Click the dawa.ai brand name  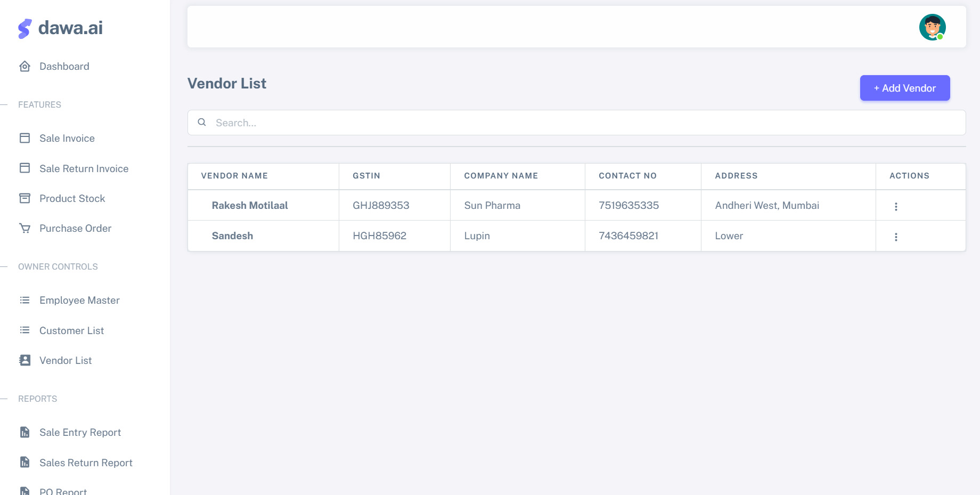pos(71,28)
